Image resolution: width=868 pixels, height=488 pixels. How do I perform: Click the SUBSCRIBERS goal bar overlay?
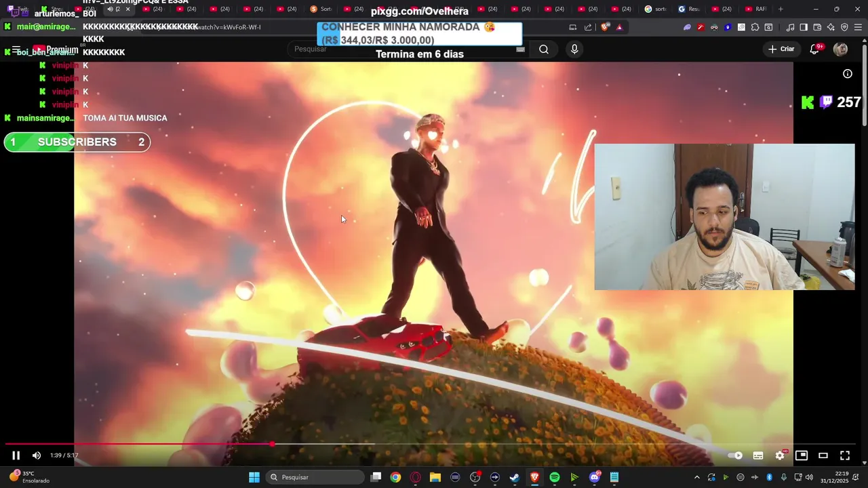pyautogui.click(x=77, y=142)
